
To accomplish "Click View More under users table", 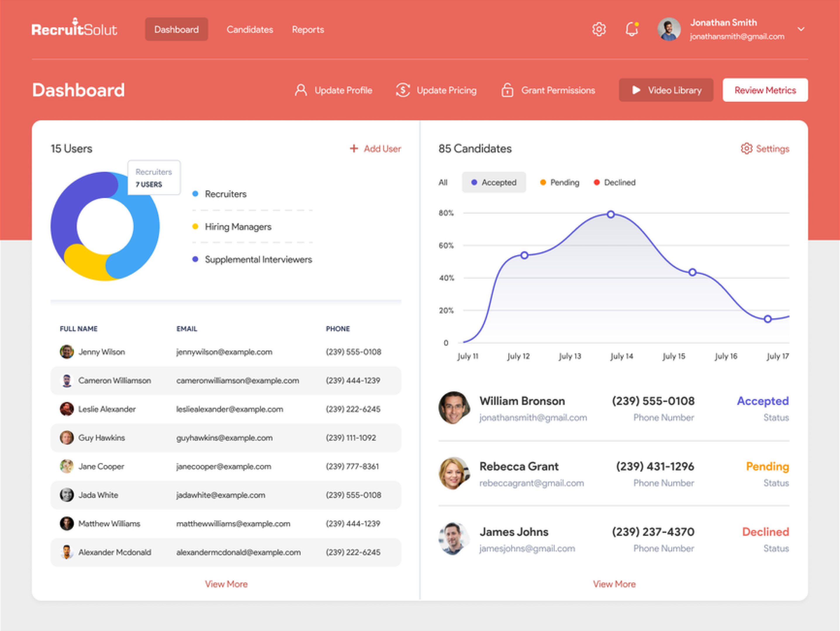I will point(226,584).
